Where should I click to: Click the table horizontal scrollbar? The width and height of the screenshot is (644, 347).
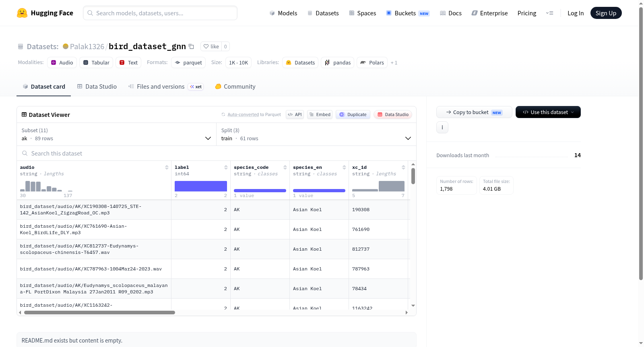coord(99,312)
